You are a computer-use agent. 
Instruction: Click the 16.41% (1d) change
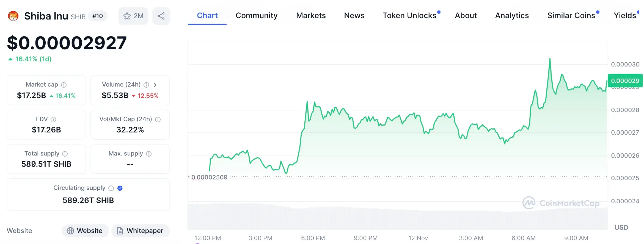(x=30, y=59)
